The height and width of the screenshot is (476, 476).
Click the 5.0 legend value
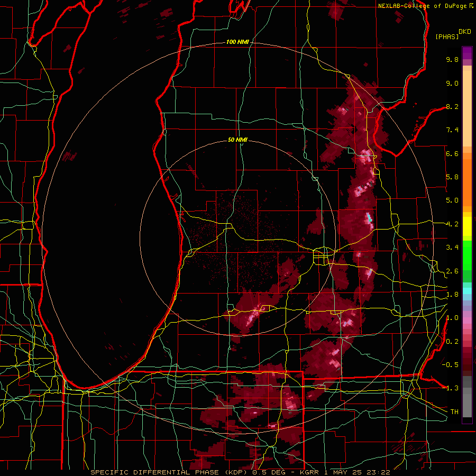[452, 200]
